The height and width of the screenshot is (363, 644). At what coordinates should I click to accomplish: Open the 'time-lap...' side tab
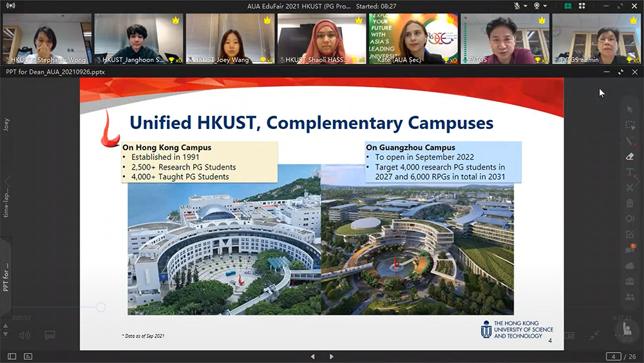click(6, 202)
